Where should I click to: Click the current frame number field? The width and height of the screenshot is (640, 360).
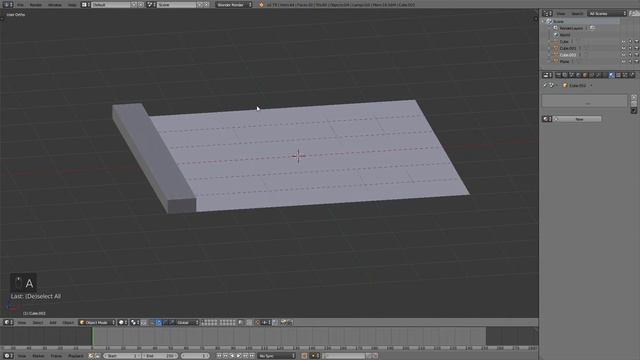(x=195, y=356)
